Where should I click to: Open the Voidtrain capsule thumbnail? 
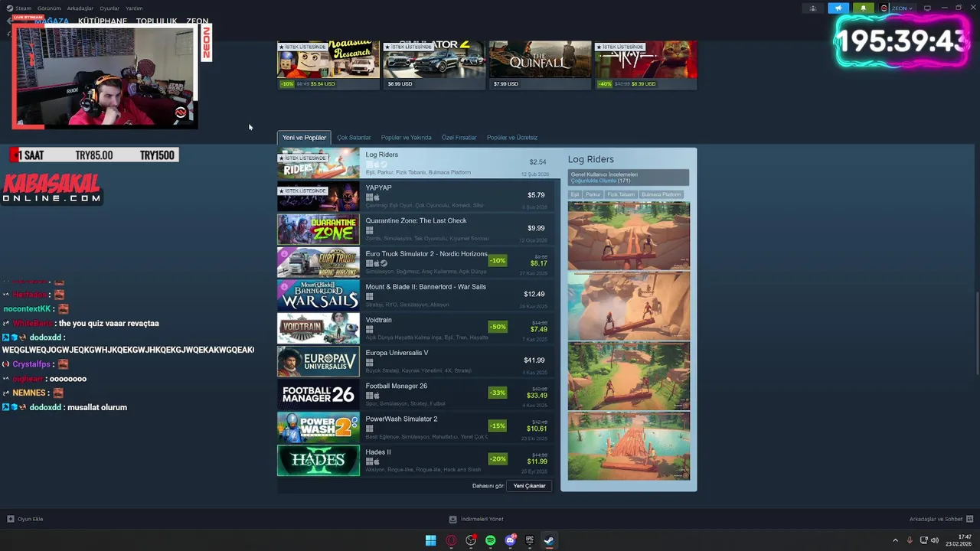[318, 328]
